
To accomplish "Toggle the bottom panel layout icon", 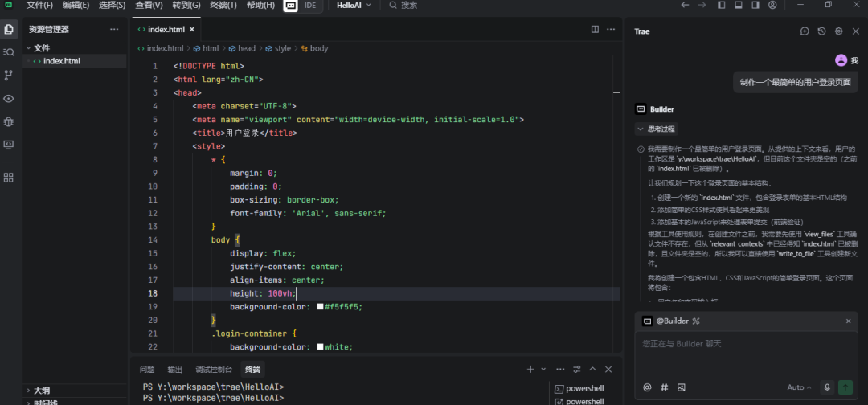I will (738, 5).
